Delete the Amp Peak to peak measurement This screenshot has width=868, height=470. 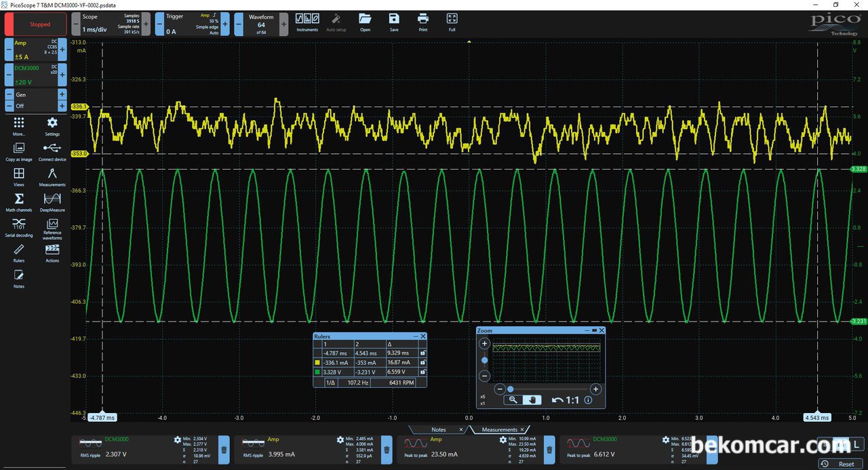coord(549,449)
